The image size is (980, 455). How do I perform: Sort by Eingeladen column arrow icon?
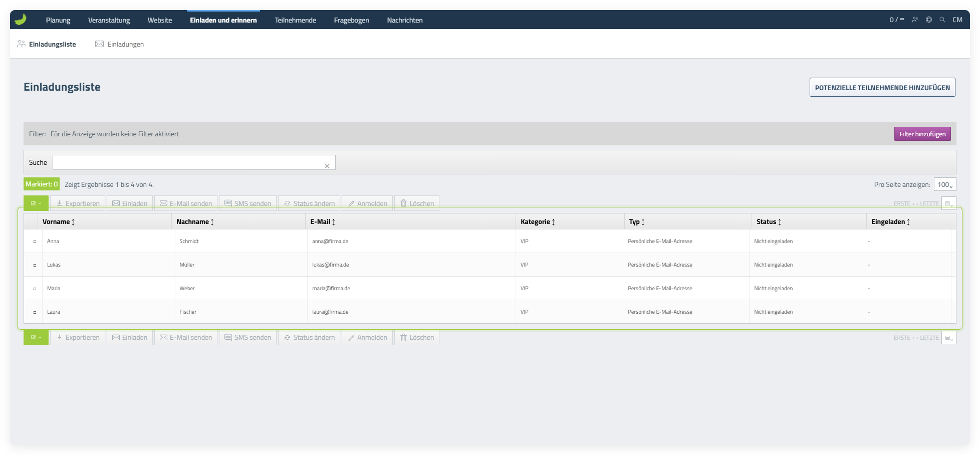(908, 222)
